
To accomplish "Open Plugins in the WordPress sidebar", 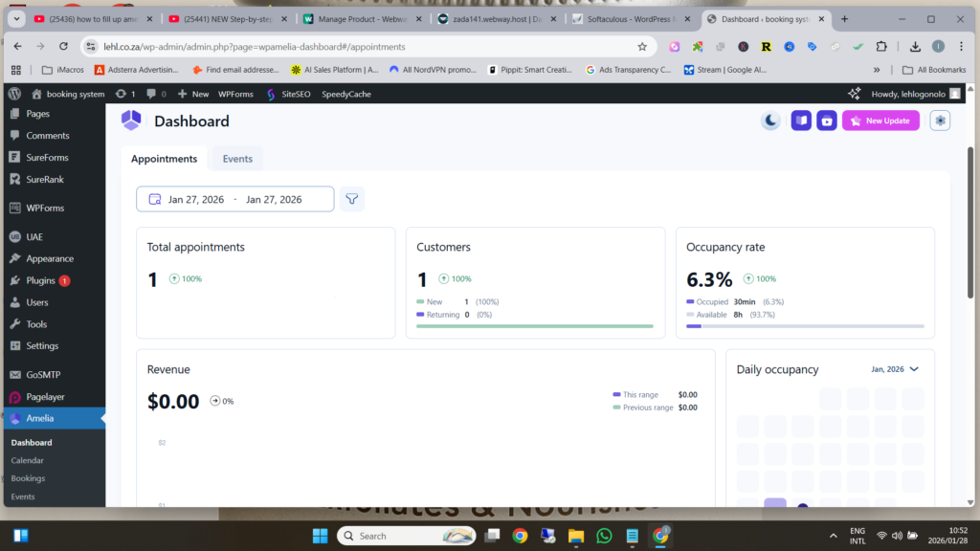I will click(42, 280).
